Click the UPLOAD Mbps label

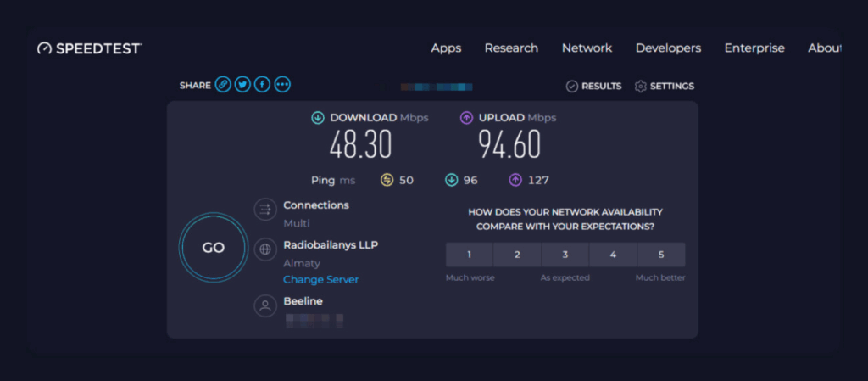(x=518, y=118)
